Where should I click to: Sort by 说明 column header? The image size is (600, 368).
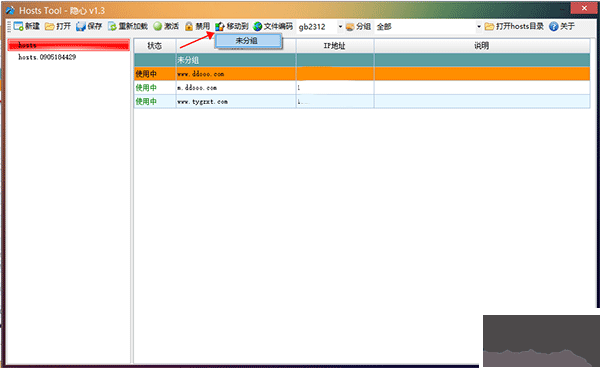pos(482,46)
